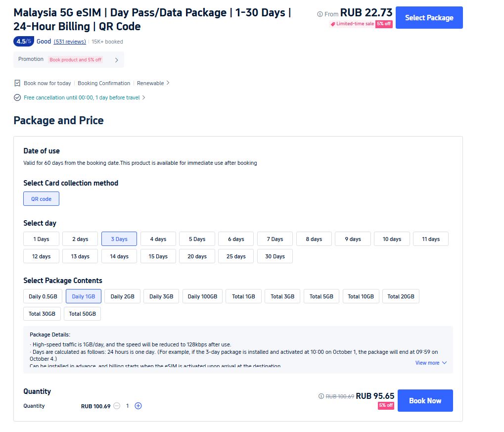Expand the Renewable info chevron
This screenshot has height=432, width=504.
tap(168, 83)
